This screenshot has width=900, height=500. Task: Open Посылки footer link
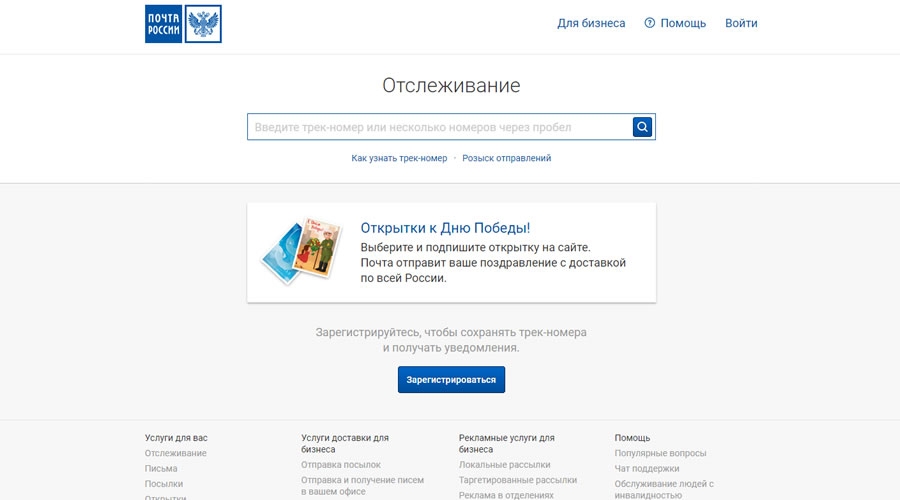coord(164,484)
